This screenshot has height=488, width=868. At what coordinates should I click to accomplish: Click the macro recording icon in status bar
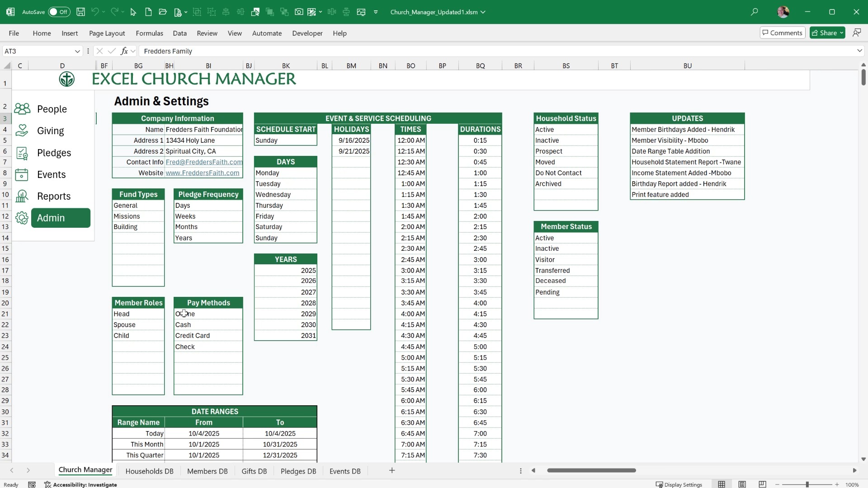click(32, 484)
